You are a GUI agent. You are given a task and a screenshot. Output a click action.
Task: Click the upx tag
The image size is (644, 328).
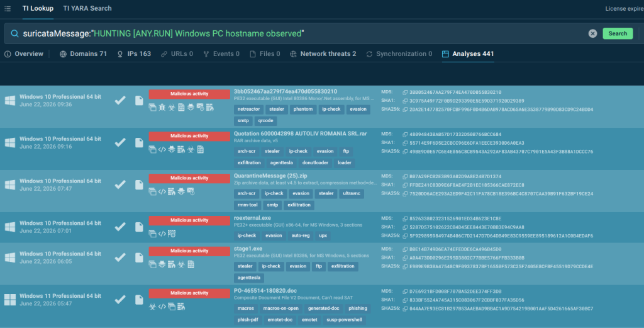click(323, 235)
